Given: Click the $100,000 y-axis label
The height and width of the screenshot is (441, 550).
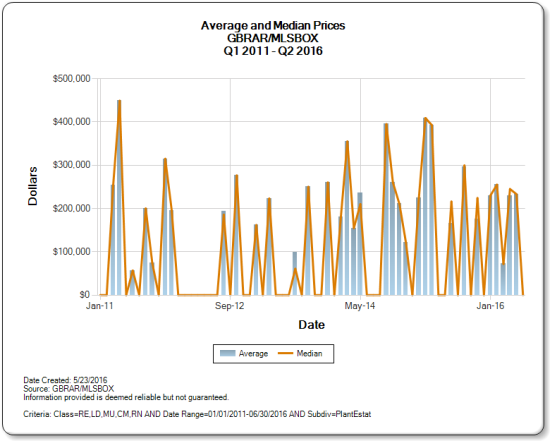Looking at the screenshot, I should tap(72, 252).
